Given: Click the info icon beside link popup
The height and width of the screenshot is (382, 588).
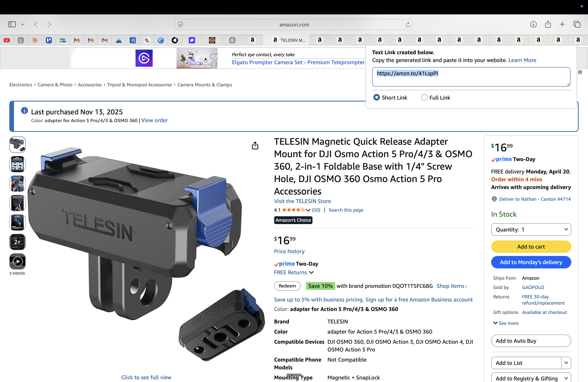Looking at the screenshot, I should (580, 72).
